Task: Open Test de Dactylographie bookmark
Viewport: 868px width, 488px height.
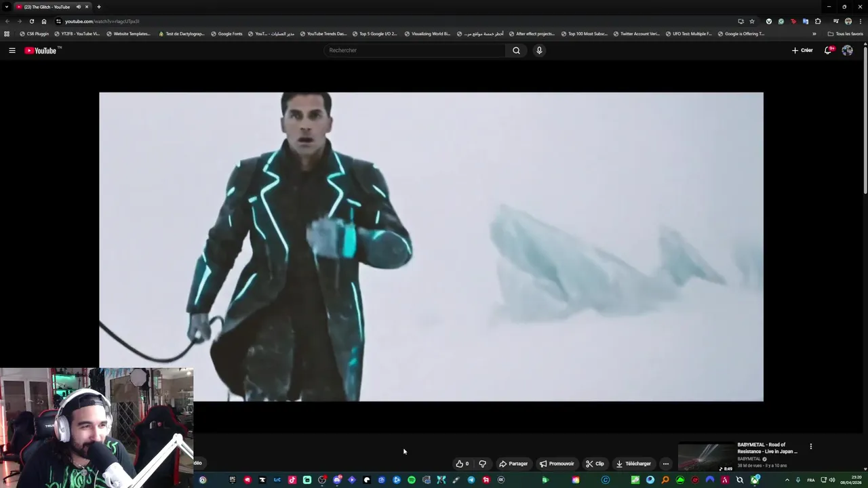Action: (x=182, y=34)
